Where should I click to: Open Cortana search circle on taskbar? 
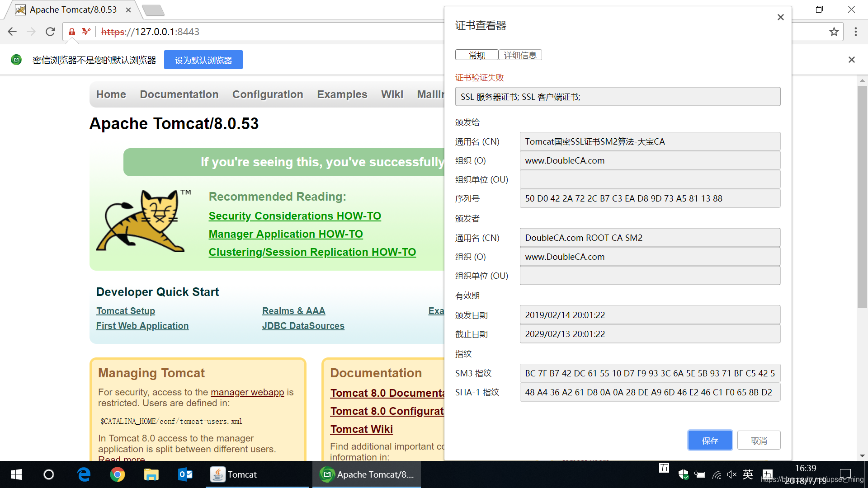point(49,474)
